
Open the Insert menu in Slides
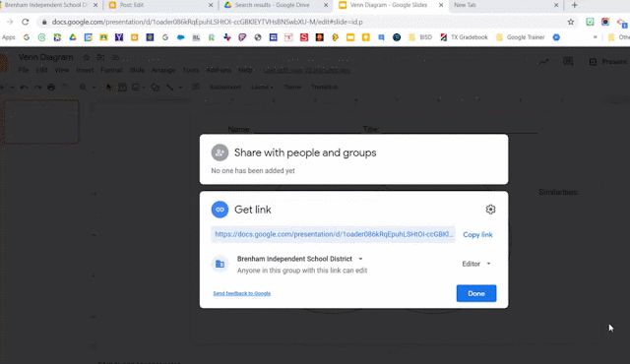click(x=85, y=70)
